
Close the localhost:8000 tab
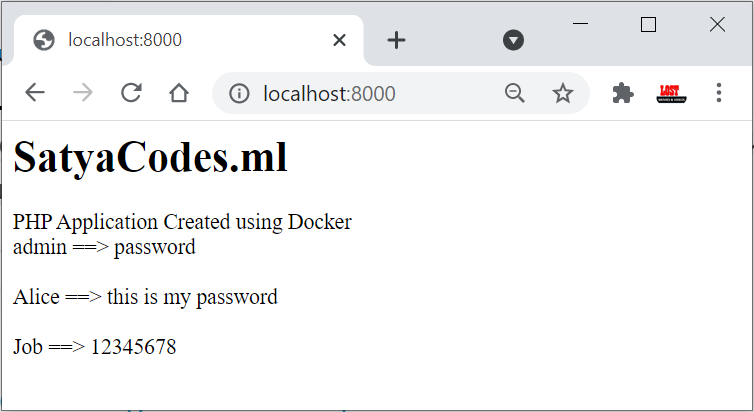point(339,40)
